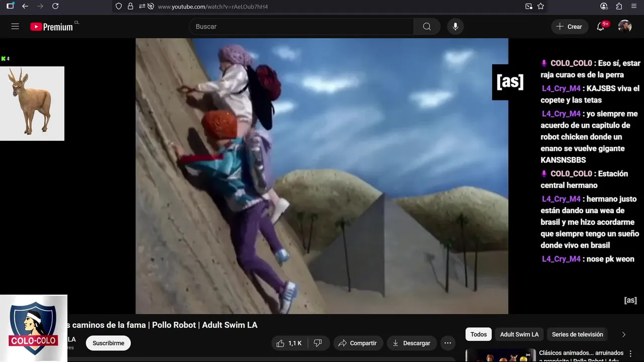Open the browser account icon in toolbar
The width and height of the screenshot is (644, 362).
(x=604, y=6)
